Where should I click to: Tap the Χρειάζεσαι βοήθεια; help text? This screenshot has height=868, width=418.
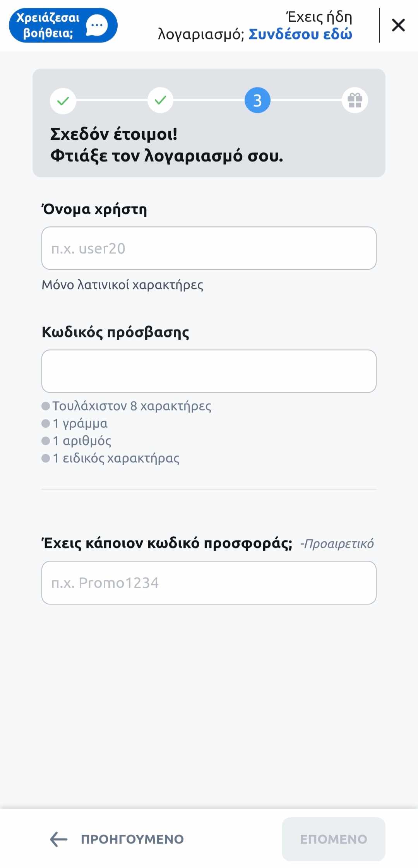pyautogui.click(x=48, y=25)
